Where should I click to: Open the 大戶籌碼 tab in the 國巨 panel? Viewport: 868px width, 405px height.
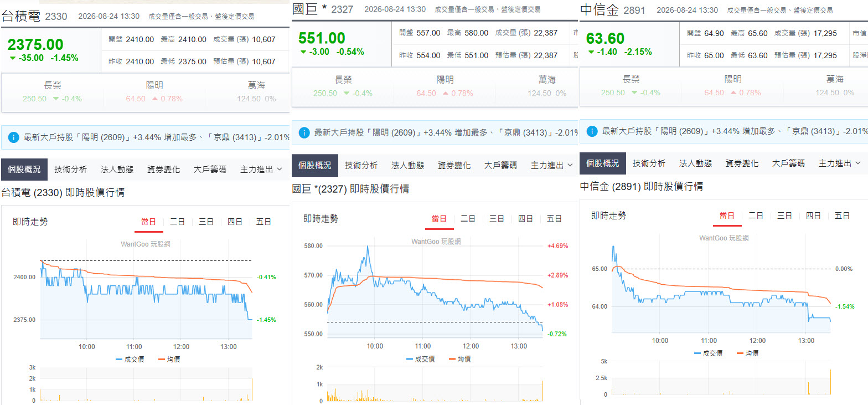[500, 165]
